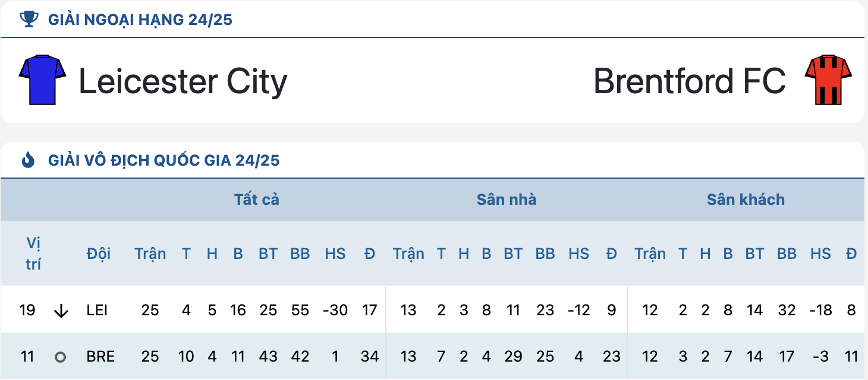Click the down arrow trend icon for LEI
Viewport: 868px width, 380px height.
(x=61, y=311)
